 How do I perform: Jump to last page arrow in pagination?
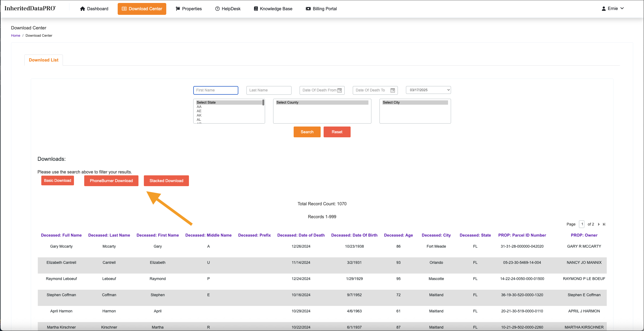coord(604,224)
